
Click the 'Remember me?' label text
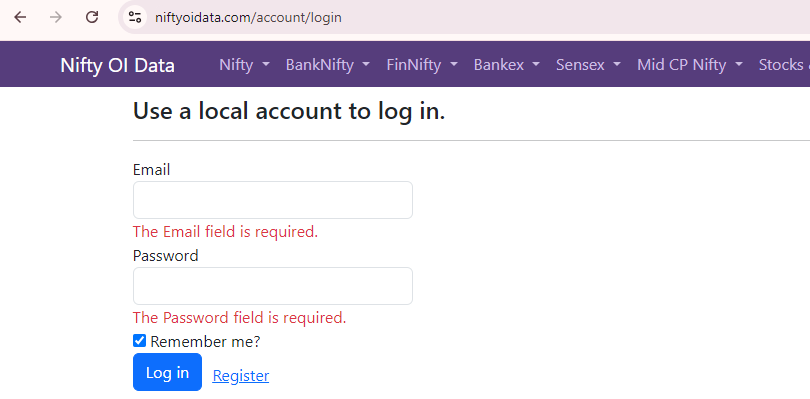pos(206,342)
